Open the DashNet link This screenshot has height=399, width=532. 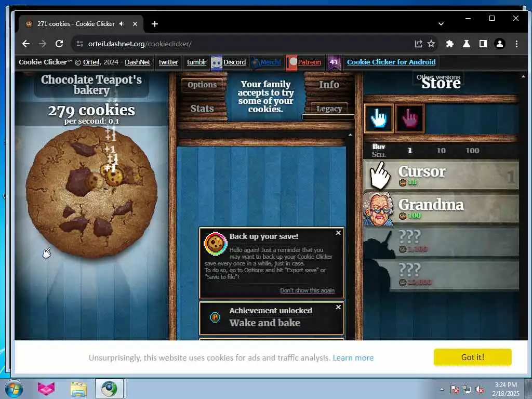click(137, 62)
